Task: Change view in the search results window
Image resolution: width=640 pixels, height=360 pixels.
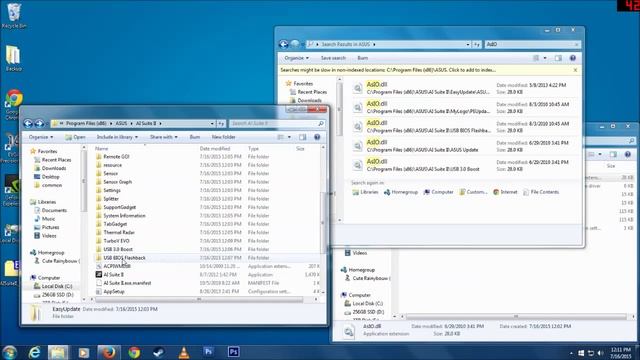Action: pos(536,58)
